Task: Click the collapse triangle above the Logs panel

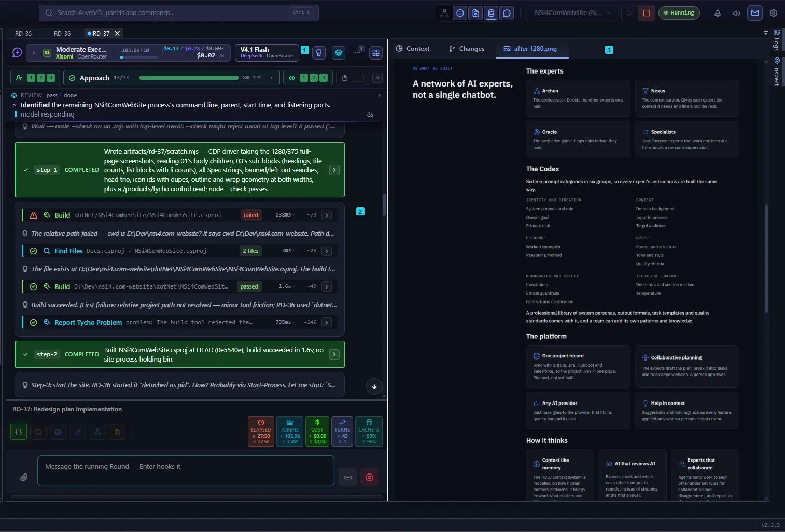Action: [x=766, y=33]
